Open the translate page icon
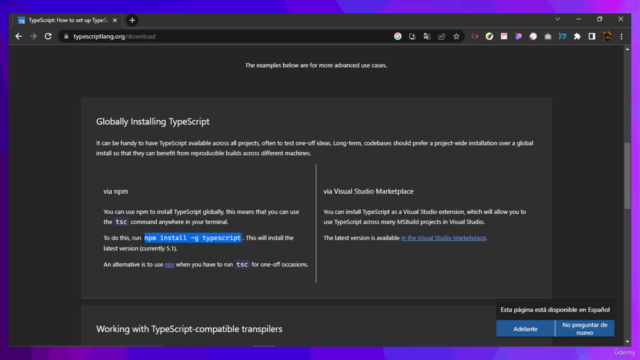The image size is (640, 360). pyautogui.click(x=427, y=36)
